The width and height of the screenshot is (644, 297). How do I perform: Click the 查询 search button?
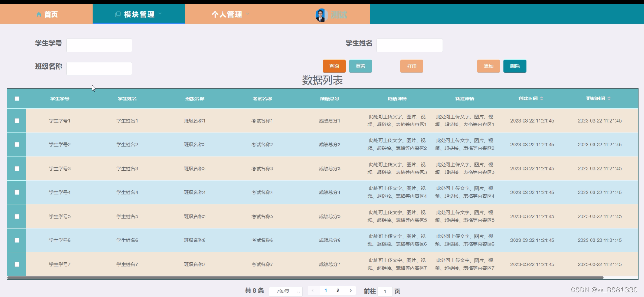(334, 66)
